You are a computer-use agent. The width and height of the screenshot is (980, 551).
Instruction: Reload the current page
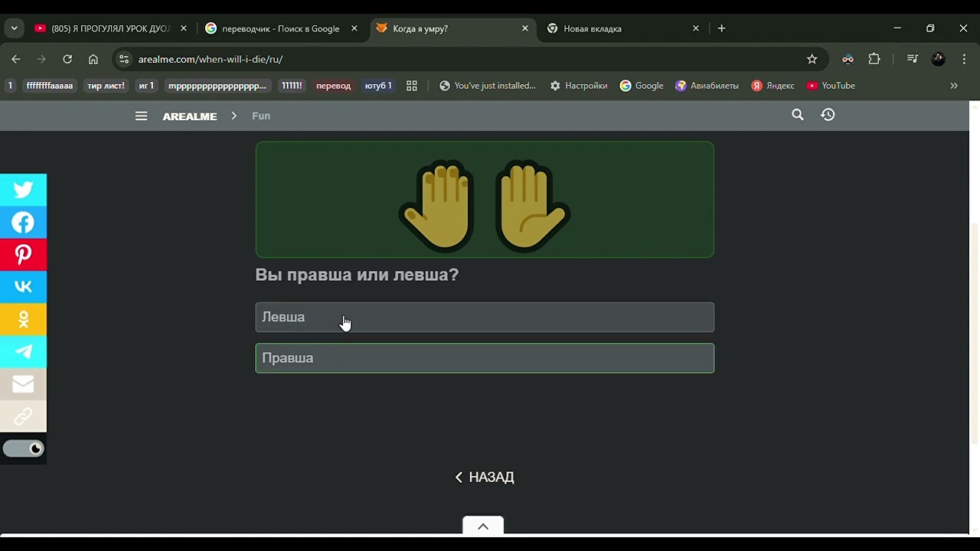coord(67,59)
